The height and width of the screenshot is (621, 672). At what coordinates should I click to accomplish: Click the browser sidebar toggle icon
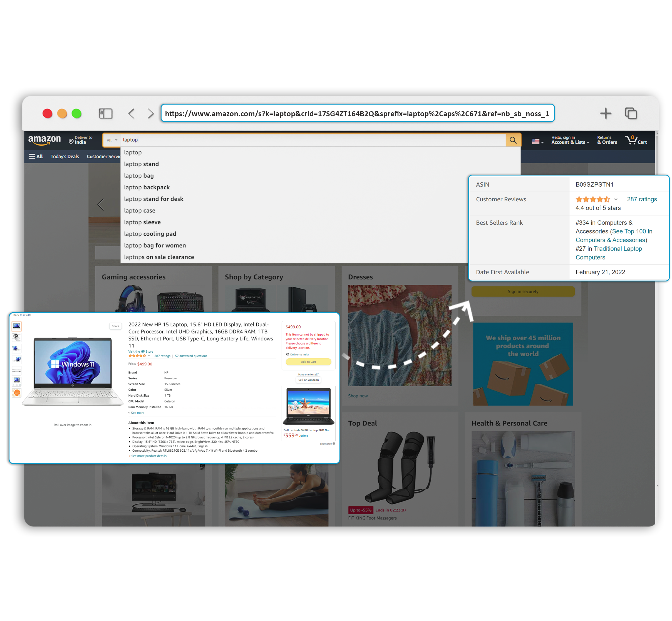pyautogui.click(x=105, y=113)
